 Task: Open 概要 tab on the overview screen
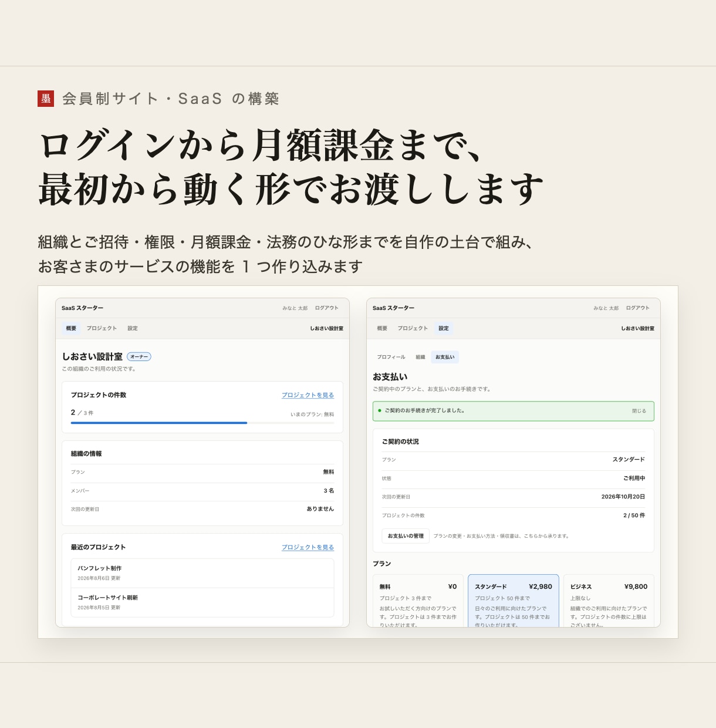71,328
